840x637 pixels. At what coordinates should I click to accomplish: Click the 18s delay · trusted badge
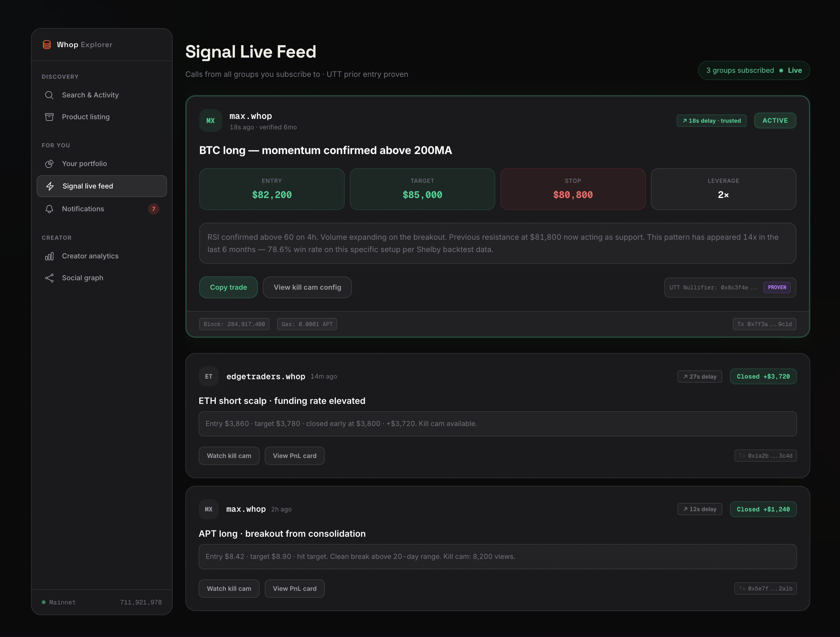[712, 121]
